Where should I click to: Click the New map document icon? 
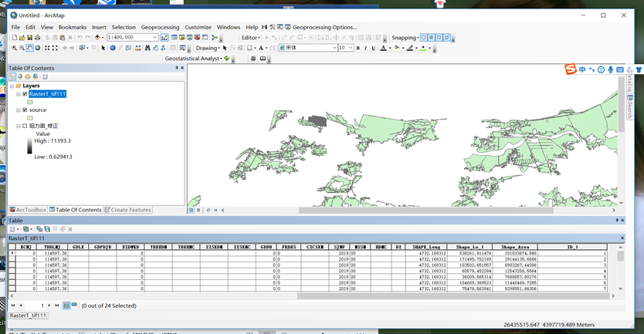(15, 37)
